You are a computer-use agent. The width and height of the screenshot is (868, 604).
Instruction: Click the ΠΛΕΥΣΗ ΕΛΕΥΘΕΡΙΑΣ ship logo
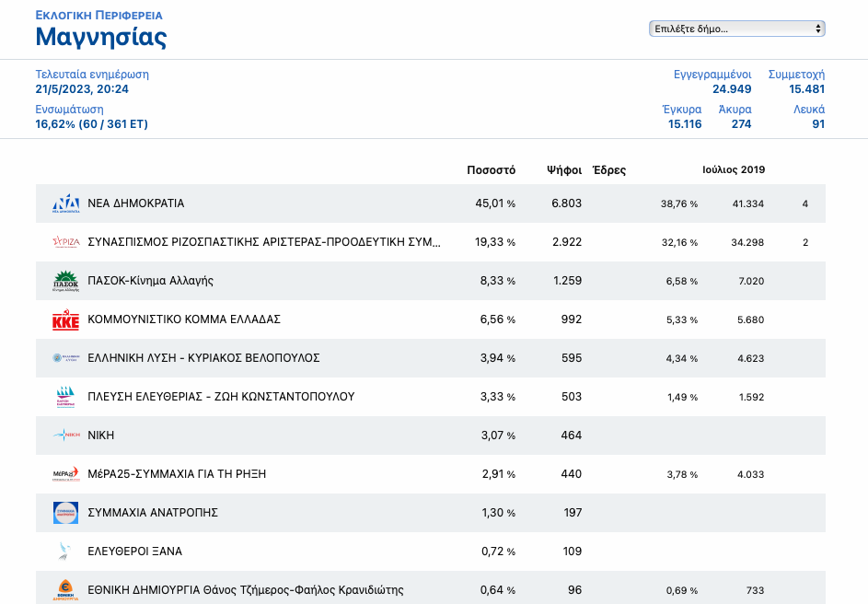pos(66,397)
